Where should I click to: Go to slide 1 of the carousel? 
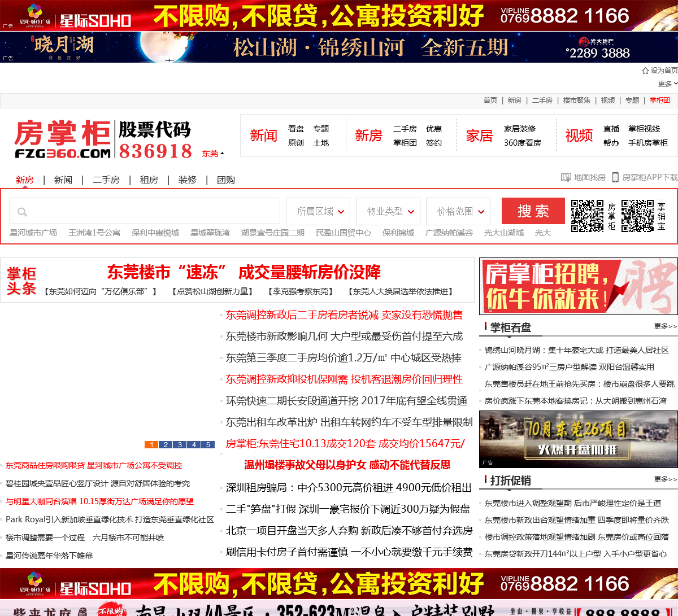[x=151, y=445]
